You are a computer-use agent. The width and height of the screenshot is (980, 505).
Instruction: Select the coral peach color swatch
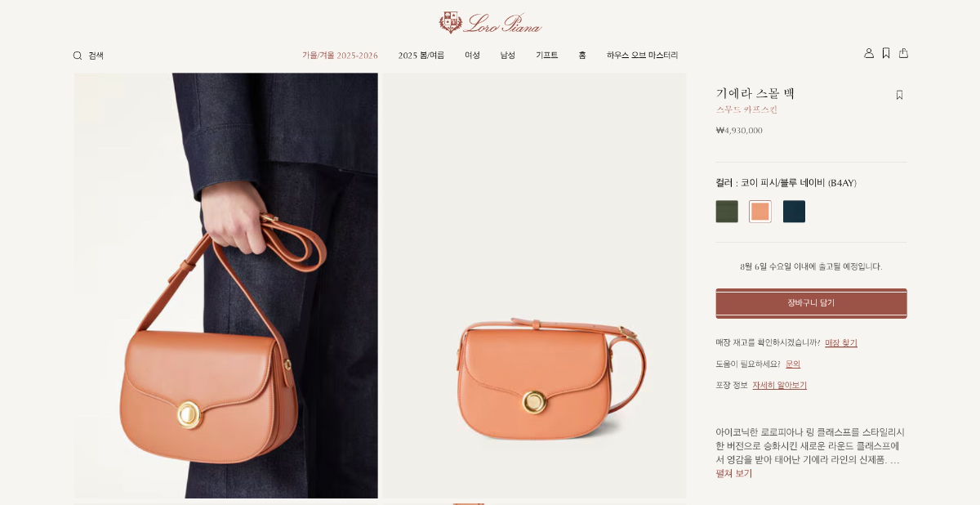click(x=760, y=212)
